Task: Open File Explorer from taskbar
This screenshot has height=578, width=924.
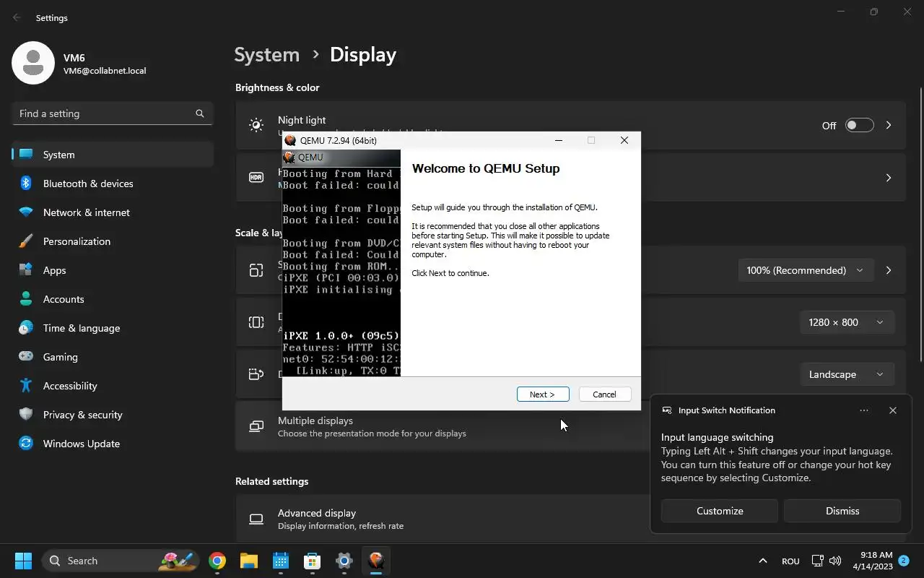Action: (249, 561)
